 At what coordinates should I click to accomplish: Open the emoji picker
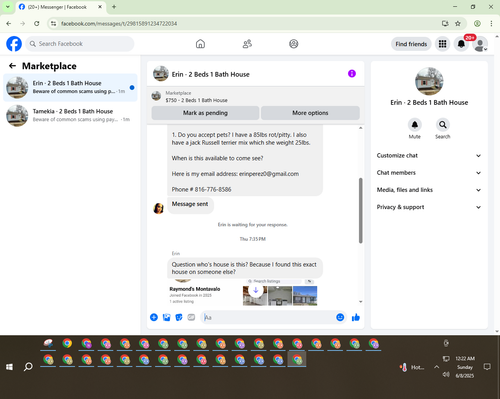[340, 317]
